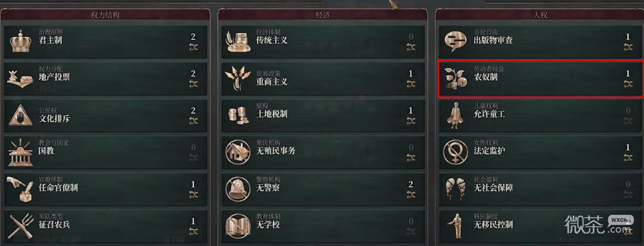
Task: Click the shuffle arrows on the 出版物审查 row
Action: [628, 47]
